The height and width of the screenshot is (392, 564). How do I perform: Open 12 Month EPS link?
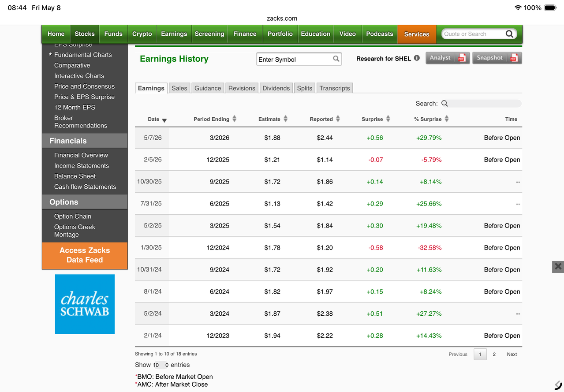75,107
